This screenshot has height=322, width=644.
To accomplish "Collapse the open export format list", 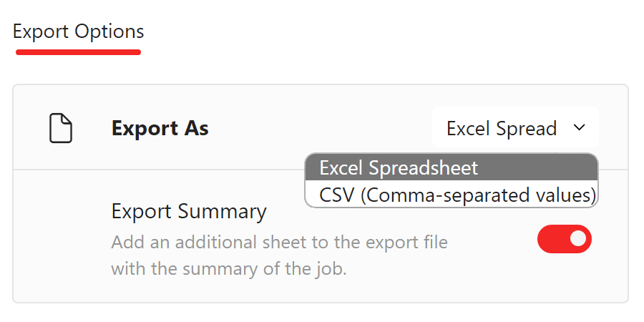I will pos(515,128).
